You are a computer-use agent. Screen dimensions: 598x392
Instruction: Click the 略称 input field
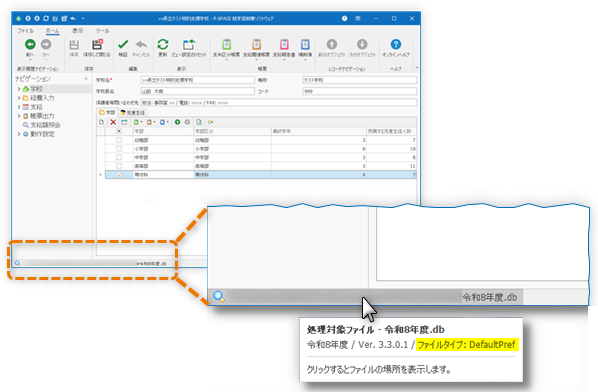(360, 80)
